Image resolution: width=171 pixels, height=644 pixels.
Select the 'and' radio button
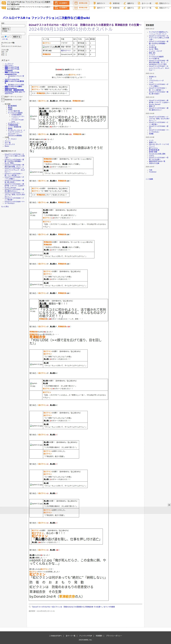point(6,37)
